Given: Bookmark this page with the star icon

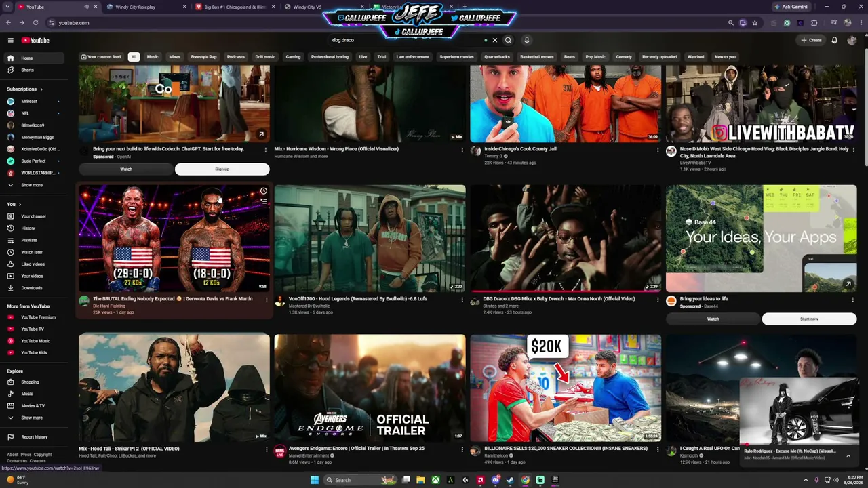Looking at the screenshot, I should [755, 23].
